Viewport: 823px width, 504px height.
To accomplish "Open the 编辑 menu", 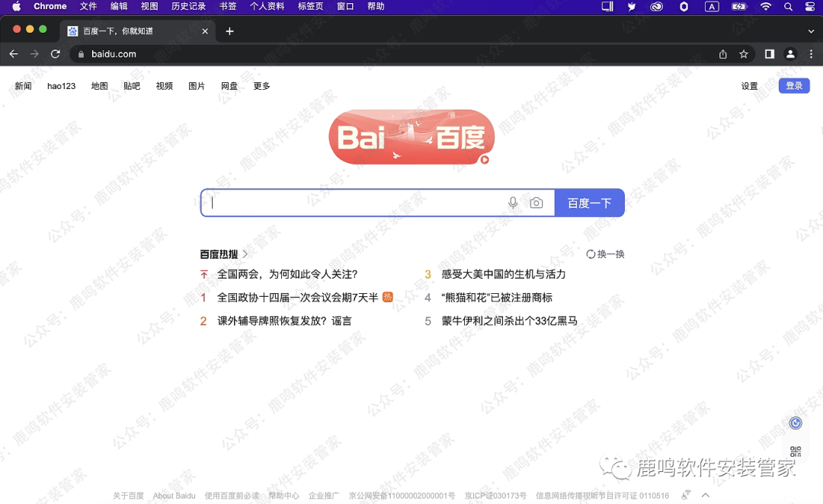I will click(x=119, y=6).
